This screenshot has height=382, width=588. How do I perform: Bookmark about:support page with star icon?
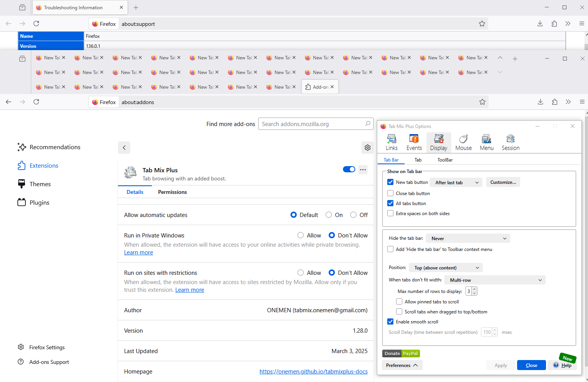[x=482, y=24]
